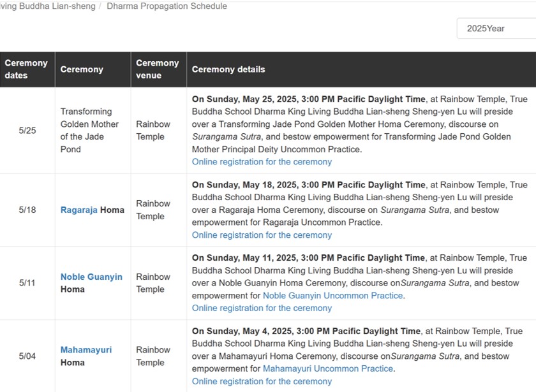Image resolution: width=536 pixels, height=392 pixels.
Task: Click the Ceremony venue column header
Action: (159, 69)
